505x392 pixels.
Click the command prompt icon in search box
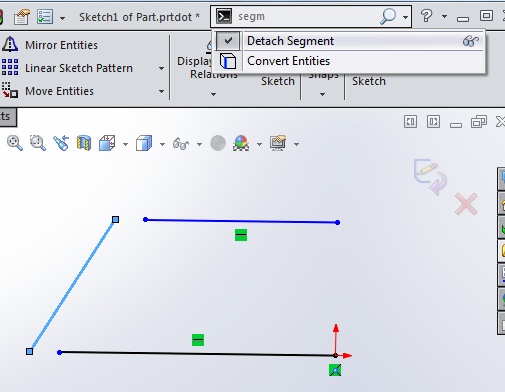224,16
